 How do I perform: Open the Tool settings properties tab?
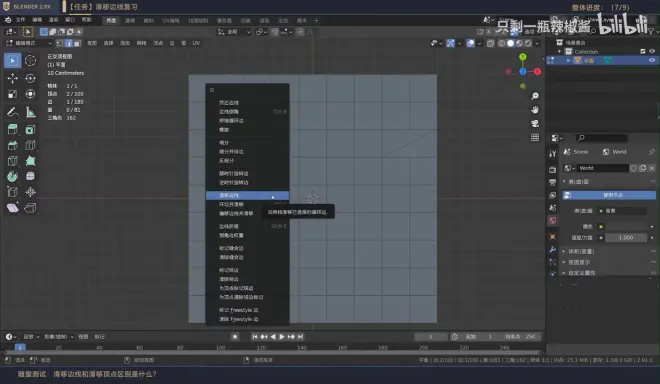553,154
